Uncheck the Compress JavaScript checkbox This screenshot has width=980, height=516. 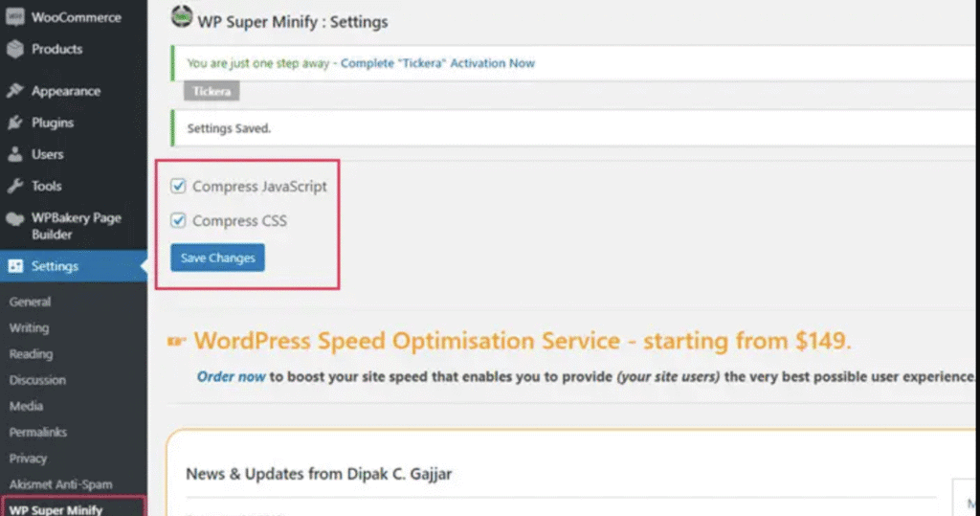(178, 187)
